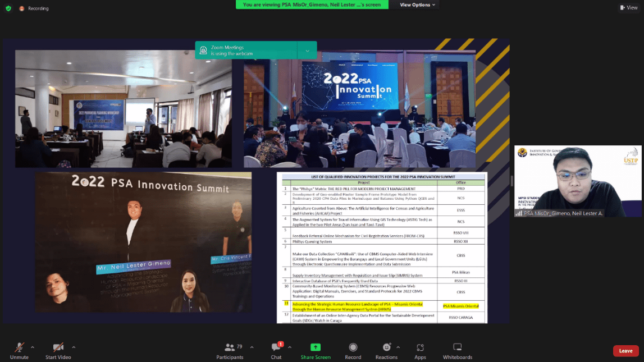Screen dimensions: 644x362
Task: Click the table title 'LIST OF QUALIFIED INNOVATION PROJECTS'
Action: [x=383, y=177]
